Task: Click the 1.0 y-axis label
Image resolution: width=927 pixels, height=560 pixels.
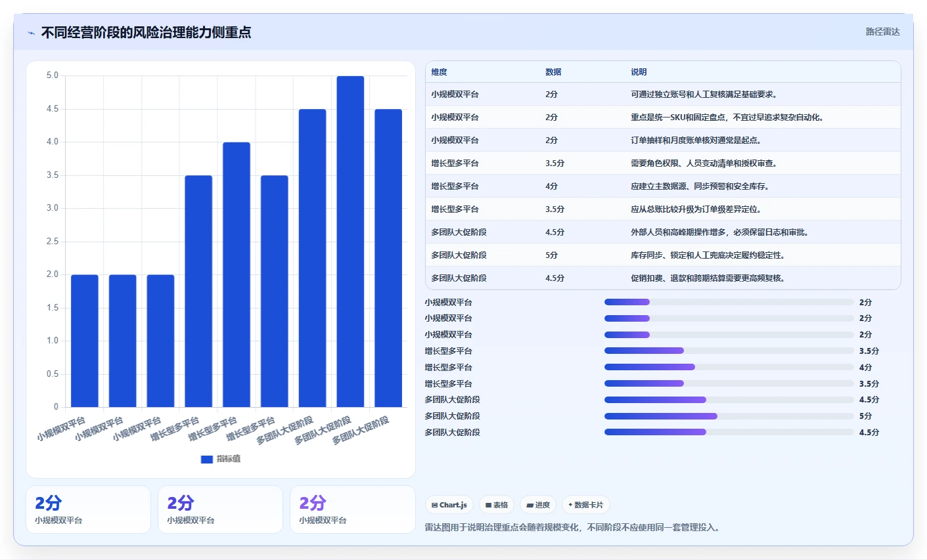Action: pyautogui.click(x=53, y=341)
